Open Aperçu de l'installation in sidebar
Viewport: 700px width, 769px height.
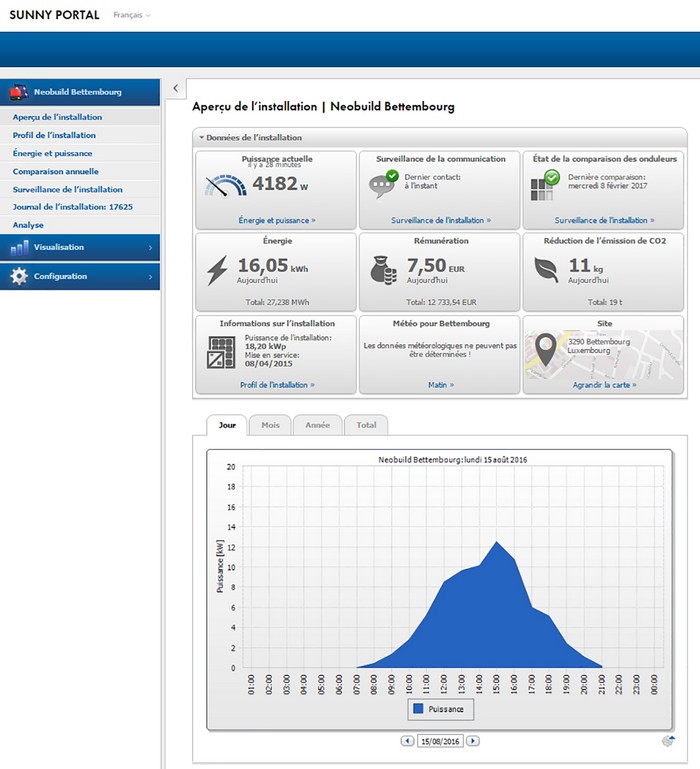coord(80,117)
